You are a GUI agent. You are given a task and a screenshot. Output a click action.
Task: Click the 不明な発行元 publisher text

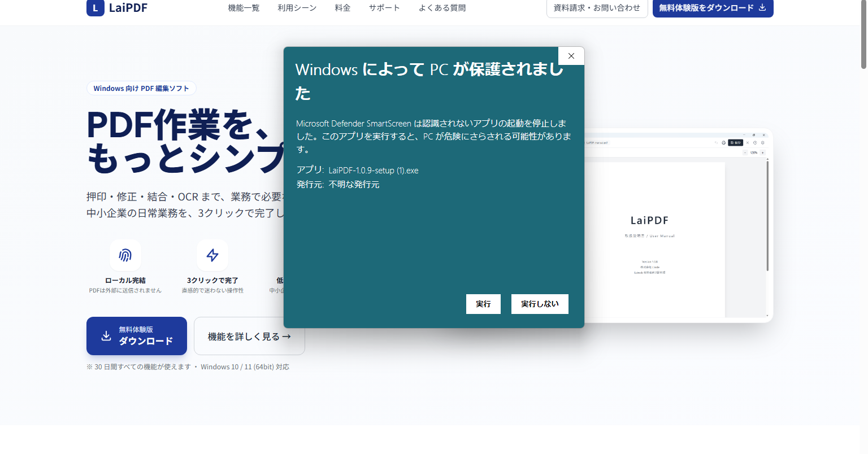354,185
